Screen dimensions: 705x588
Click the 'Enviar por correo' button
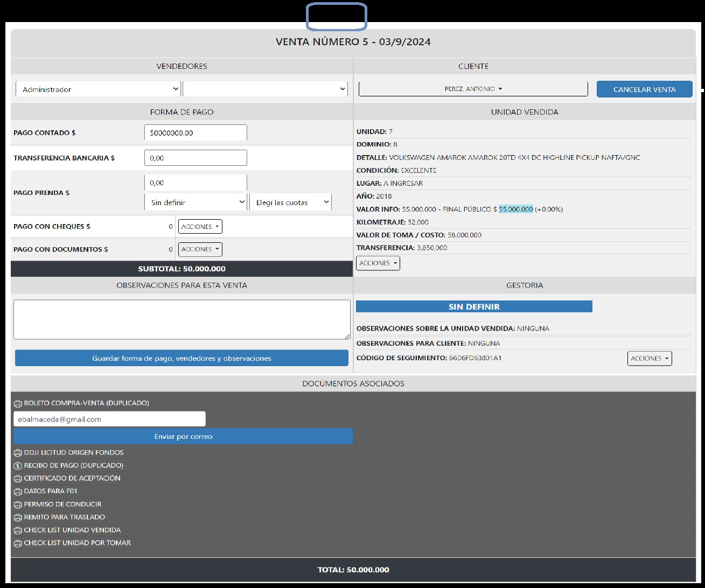click(x=183, y=436)
